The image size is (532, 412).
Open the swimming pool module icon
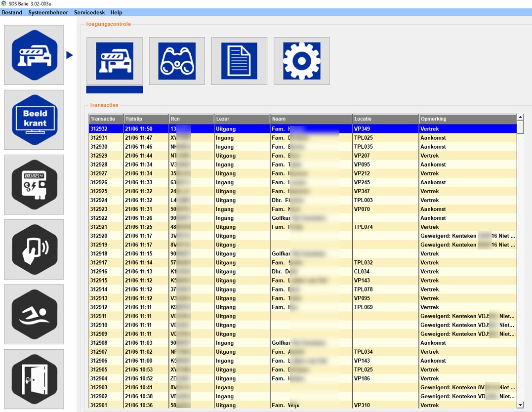point(34,314)
